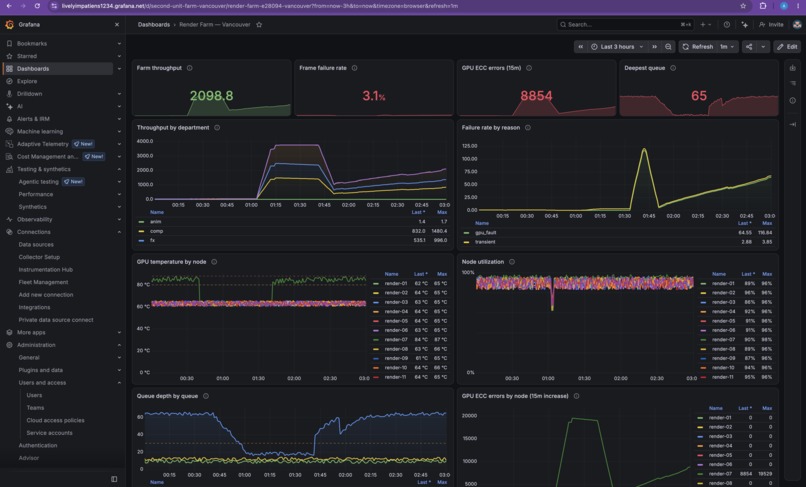
Task: Show Farm throughput panel info icon
Action: click(x=190, y=68)
